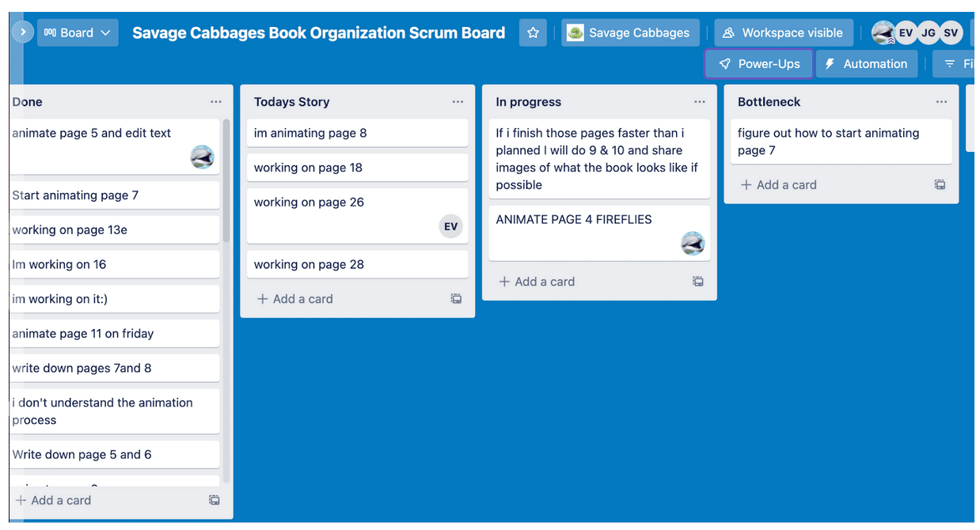This screenshot has height=530, width=980.
Task: Add a card to the Bottleneck list
Action: [778, 184]
